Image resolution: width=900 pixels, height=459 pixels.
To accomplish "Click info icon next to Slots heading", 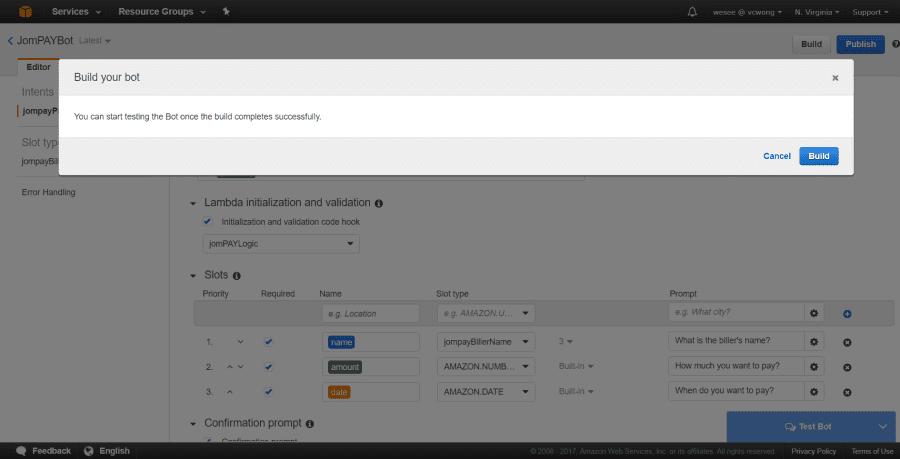I will click(236, 276).
